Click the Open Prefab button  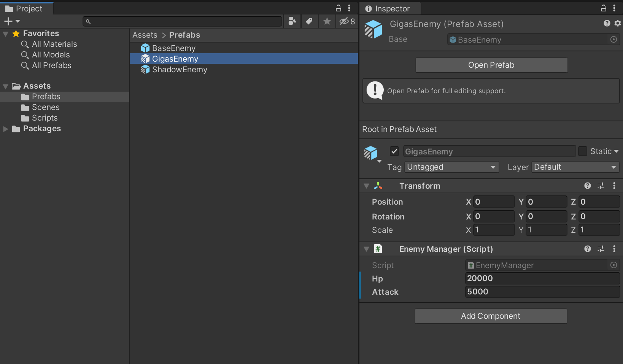(x=491, y=65)
